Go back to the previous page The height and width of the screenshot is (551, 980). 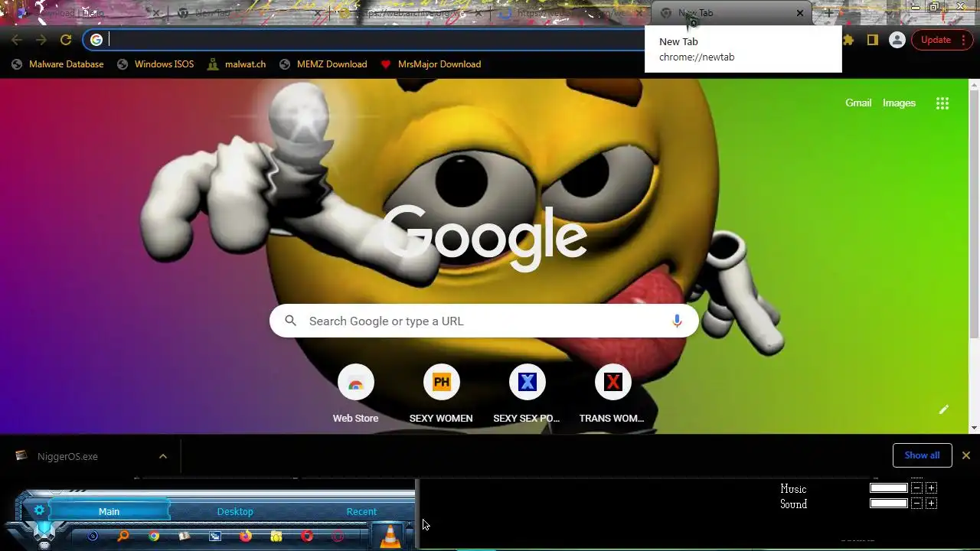pos(17,40)
